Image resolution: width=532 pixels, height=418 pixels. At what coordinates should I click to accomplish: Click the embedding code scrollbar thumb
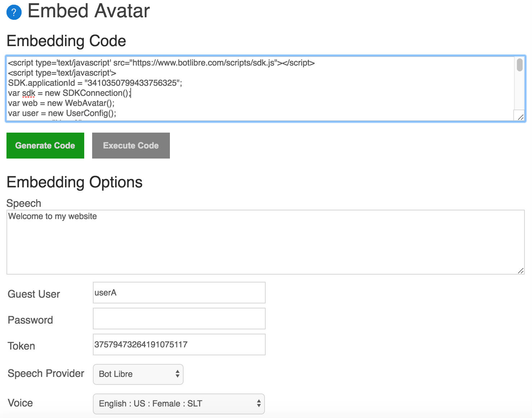[x=519, y=65]
